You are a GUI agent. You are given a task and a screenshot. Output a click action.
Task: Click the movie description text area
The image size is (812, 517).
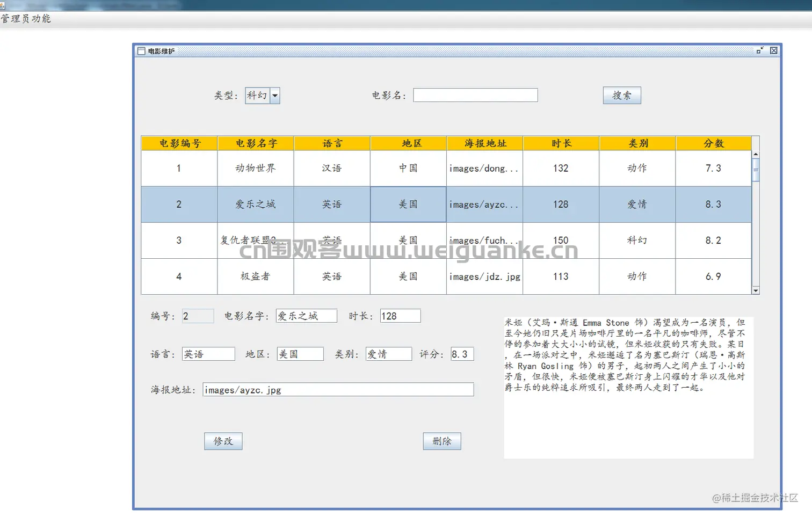[628, 388]
